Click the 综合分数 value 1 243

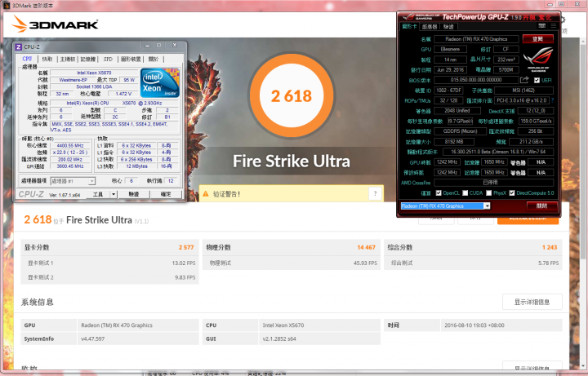[550, 248]
